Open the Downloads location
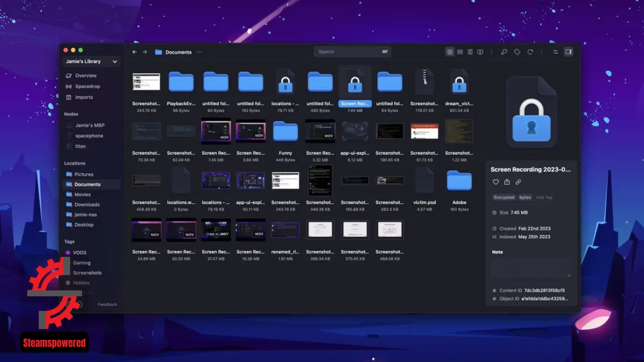This screenshot has height=362, width=644. click(x=87, y=205)
